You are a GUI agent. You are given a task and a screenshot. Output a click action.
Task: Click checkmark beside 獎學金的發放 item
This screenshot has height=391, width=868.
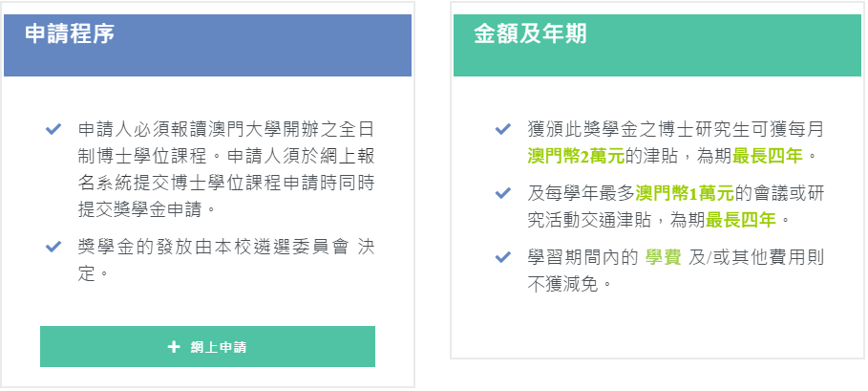pyautogui.click(x=54, y=247)
